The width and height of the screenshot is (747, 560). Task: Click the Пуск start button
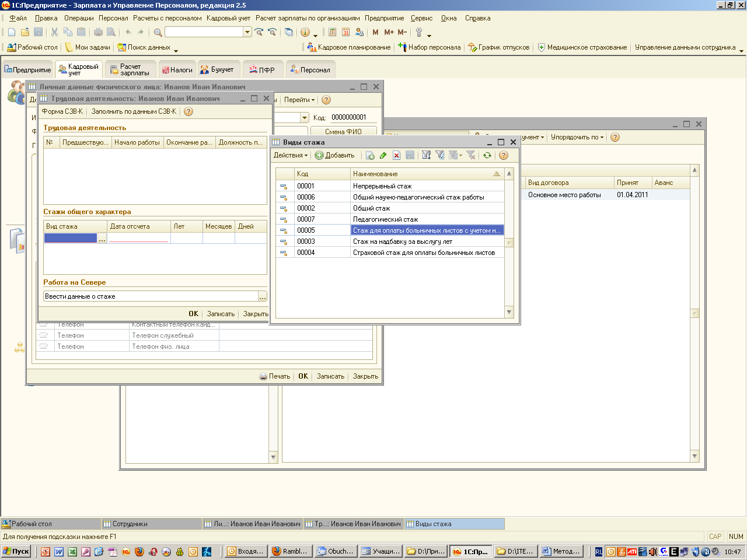16,551
